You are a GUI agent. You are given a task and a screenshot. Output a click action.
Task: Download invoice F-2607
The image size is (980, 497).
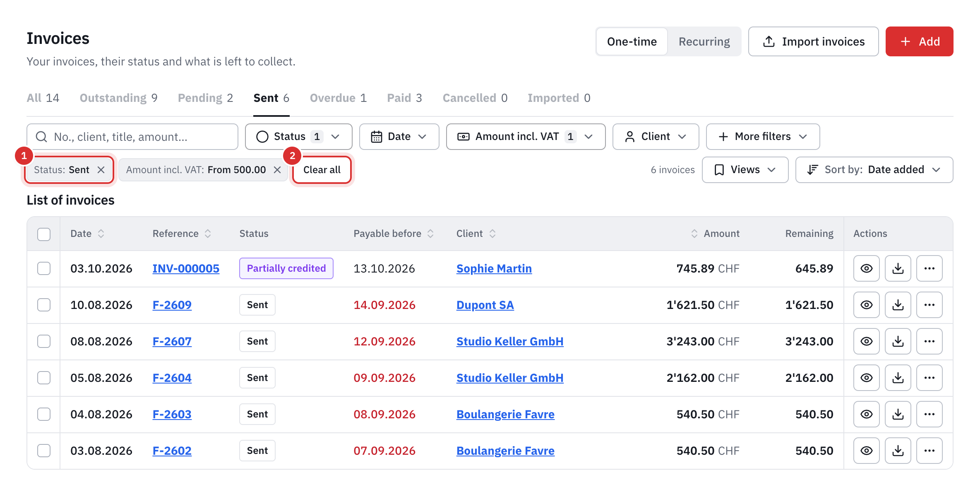pyautogui.click(x=898, y=341)
